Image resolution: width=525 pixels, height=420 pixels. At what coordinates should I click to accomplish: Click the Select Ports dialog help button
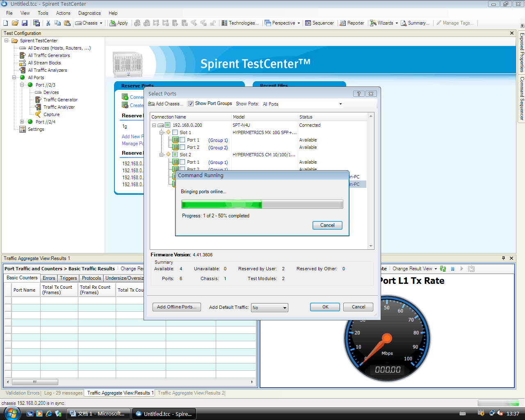[x=358, y=94]
